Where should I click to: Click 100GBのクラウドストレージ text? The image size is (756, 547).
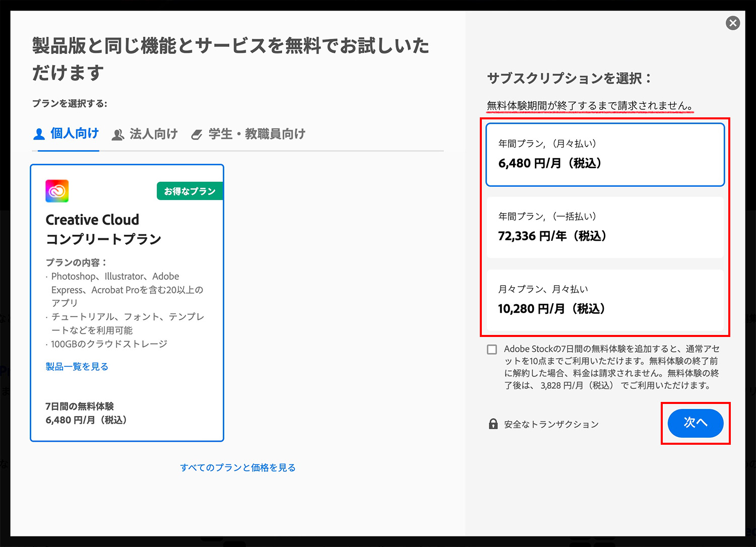[x=109, y=344]
